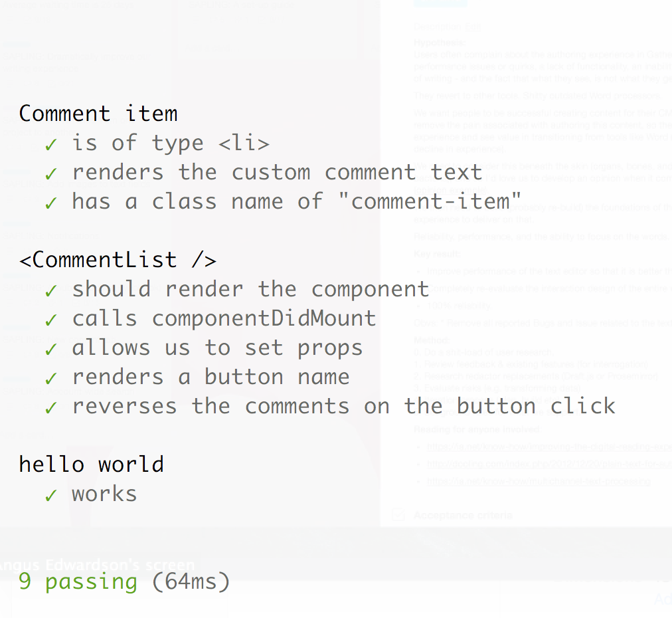Screen dimensions: 672x618
Task: Open the multichannel-text-processing link
Action: coord(539,481)
